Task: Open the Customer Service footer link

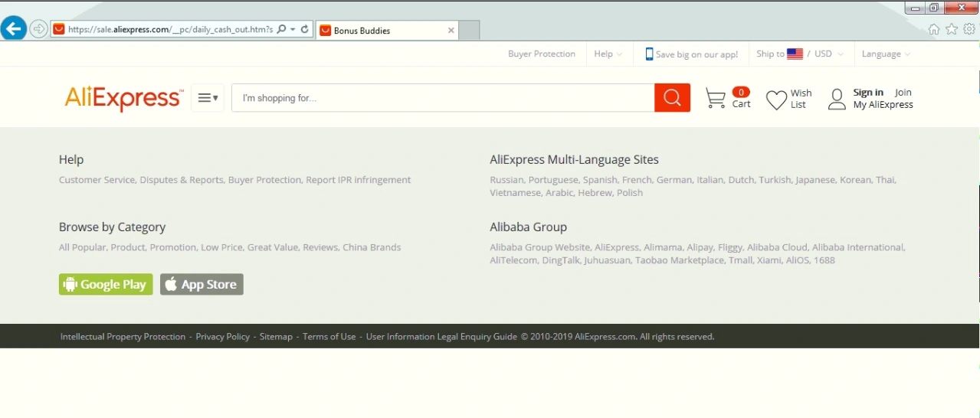Action: [x=97, y=180]
